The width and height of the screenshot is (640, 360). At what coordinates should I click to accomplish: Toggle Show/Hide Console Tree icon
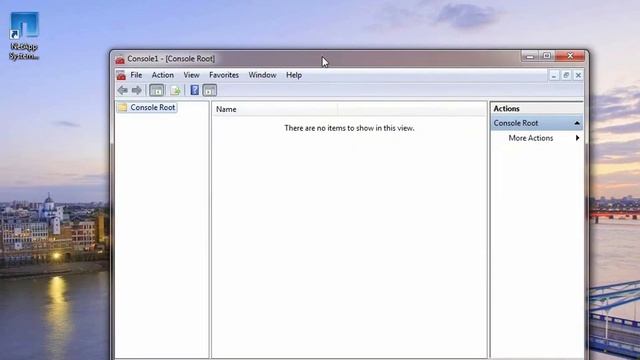pos(157,90)
